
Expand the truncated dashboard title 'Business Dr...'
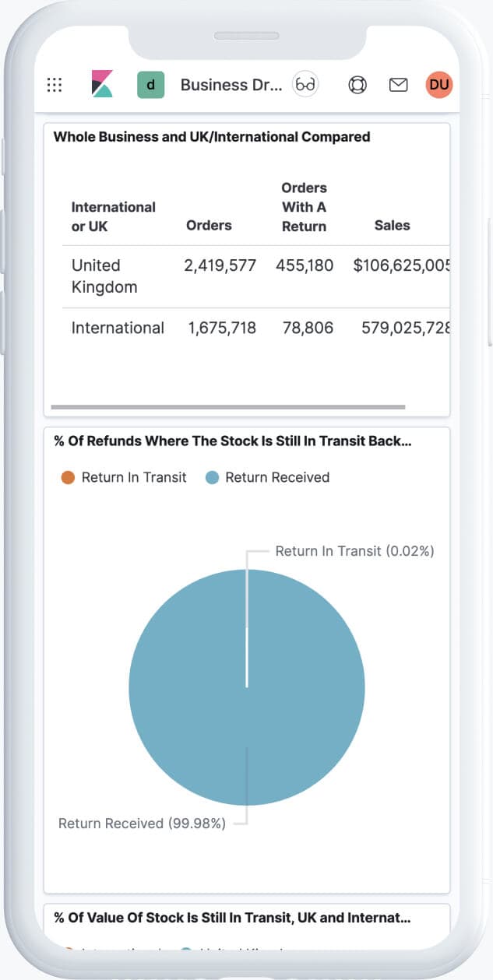pos(230,84)
